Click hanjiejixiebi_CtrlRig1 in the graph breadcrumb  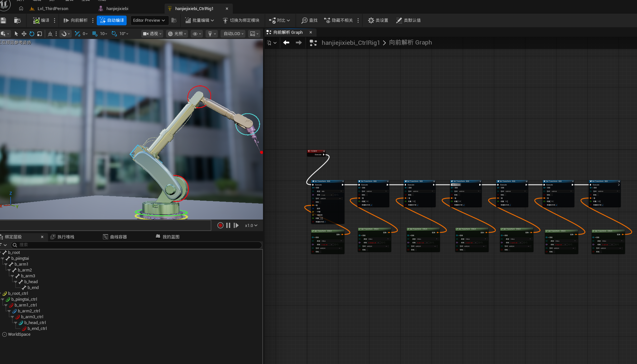(x=351, y=43)
